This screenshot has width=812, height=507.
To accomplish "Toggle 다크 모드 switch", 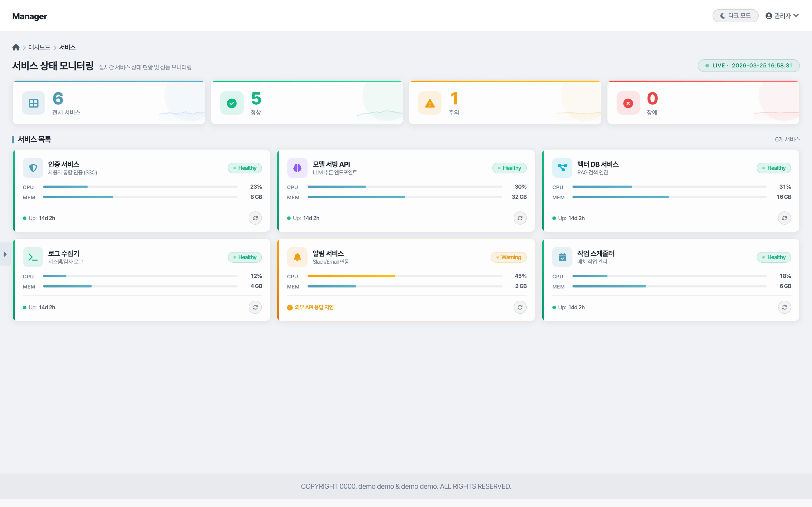I will pyautogui.click(x=735, y=16).
